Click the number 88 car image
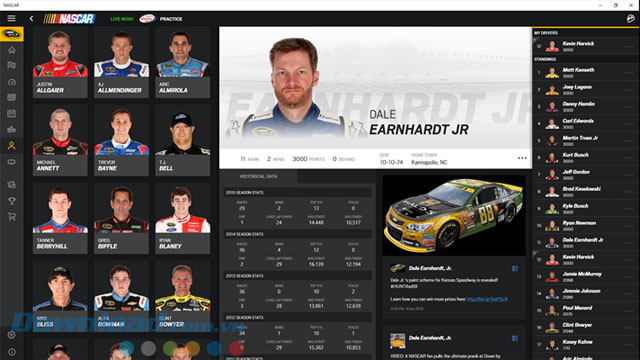 point(454,216)
